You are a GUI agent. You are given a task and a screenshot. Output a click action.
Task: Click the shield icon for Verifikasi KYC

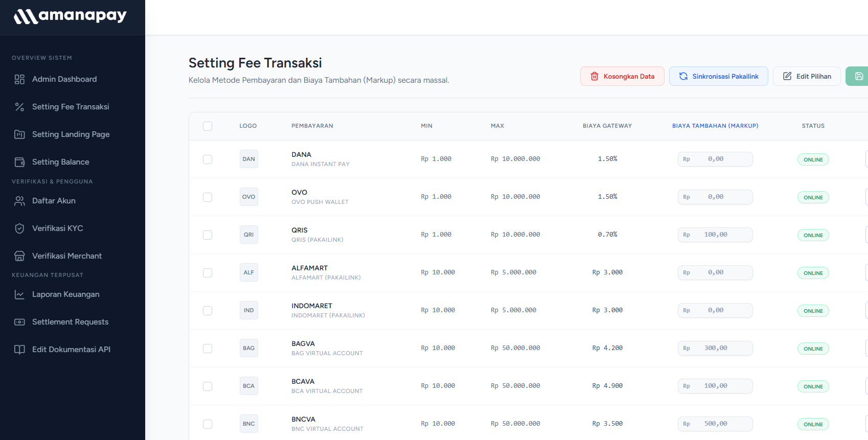click(19, 228)
